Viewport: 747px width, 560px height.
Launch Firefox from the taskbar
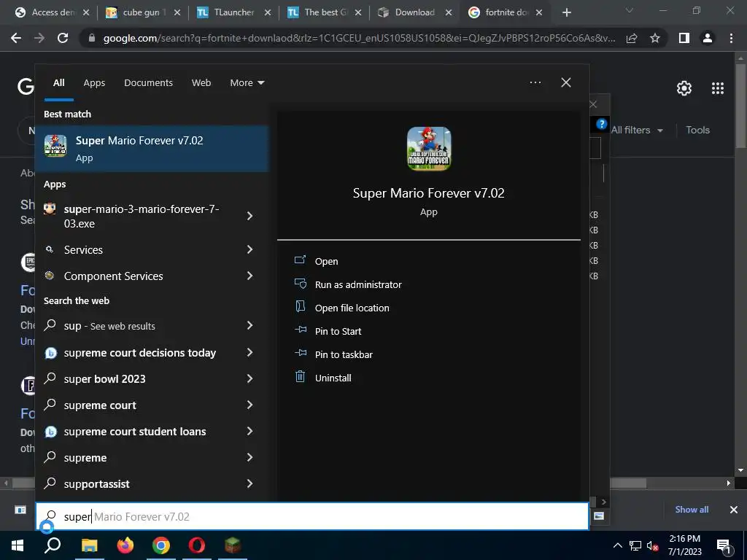coord(125,545)
